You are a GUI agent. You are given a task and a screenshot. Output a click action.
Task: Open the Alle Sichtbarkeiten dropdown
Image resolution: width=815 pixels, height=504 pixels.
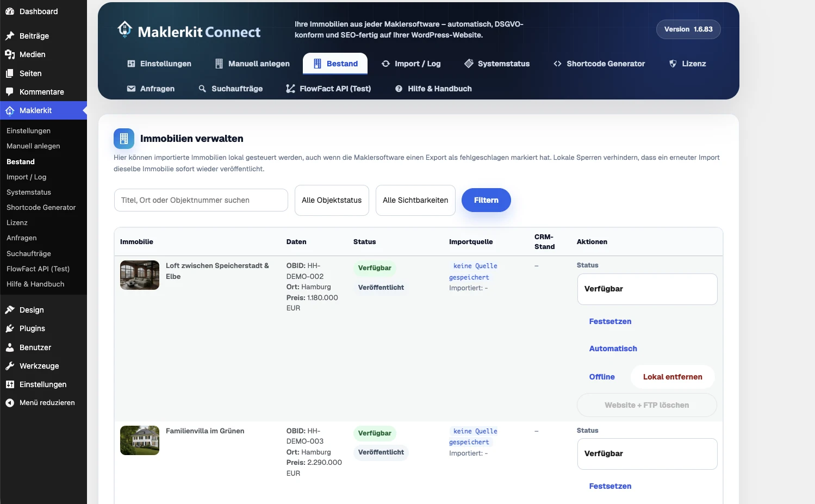415,200
